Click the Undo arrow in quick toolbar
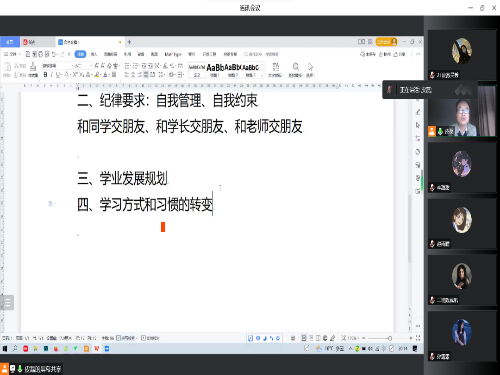Screen dimensions: 500x375 tap(54, 54)
